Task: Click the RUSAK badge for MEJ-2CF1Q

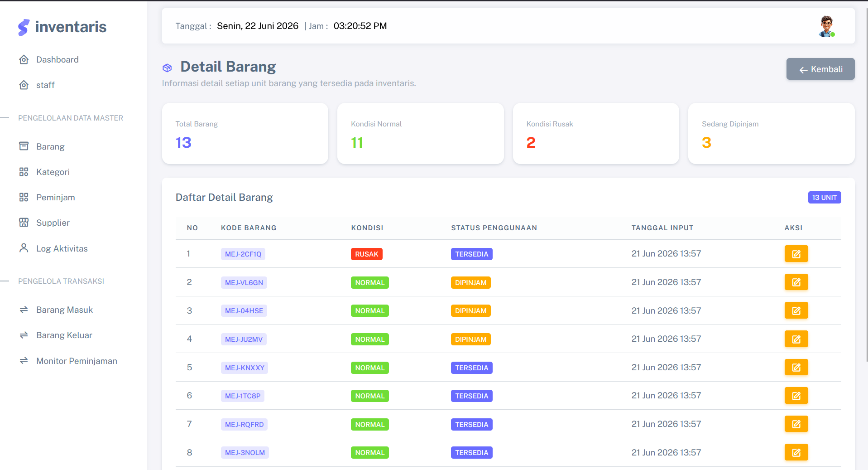Action: [x=367, y=254]
